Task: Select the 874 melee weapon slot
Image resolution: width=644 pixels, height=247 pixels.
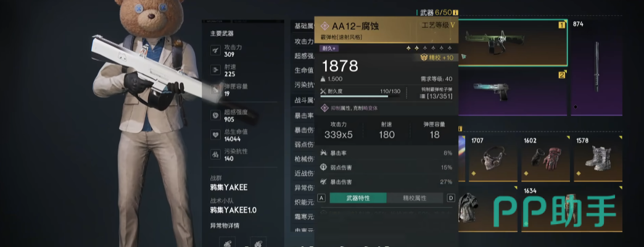Action: tap(597, 67)
